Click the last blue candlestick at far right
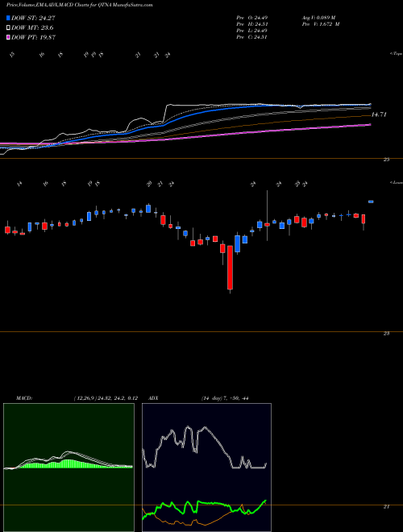 (x=371, y=202)
